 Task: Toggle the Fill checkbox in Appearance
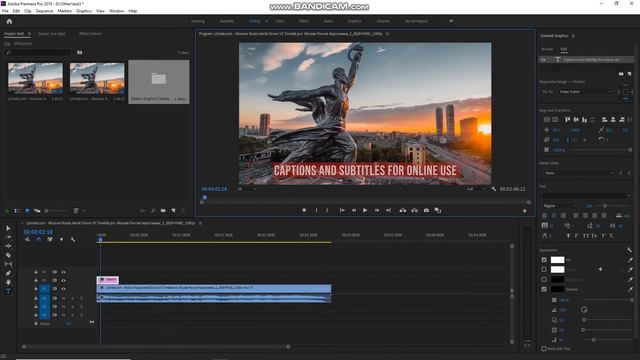[544, 260]
